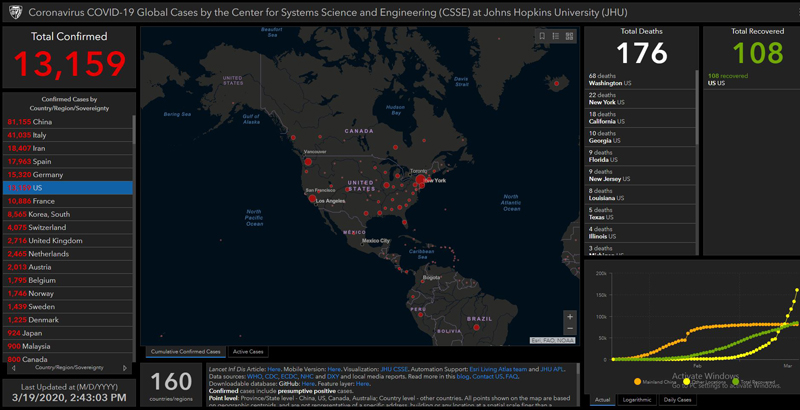The image size is (800, 410).
Task: Click the Los Angeles case marker on map
Action: (312, 198)
